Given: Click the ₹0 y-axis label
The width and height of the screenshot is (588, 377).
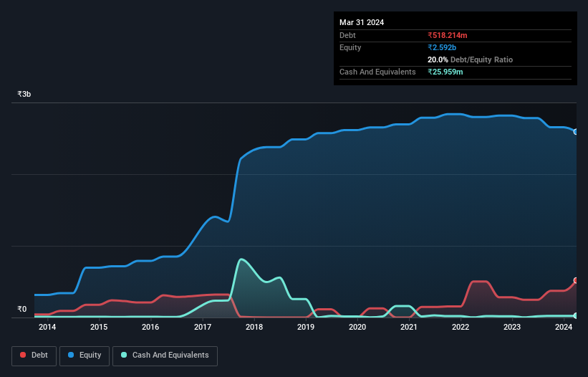Looking at the screenshot, I should coord(22,310).
